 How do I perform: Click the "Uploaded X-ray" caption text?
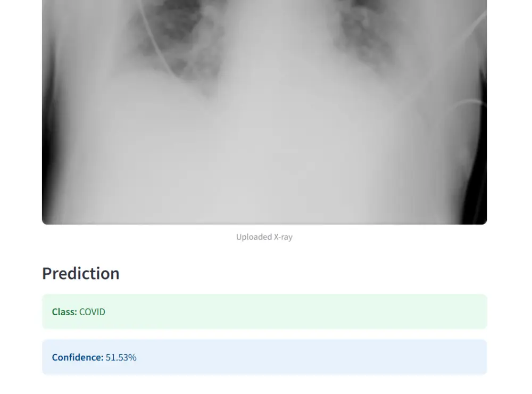pos(264,237)
